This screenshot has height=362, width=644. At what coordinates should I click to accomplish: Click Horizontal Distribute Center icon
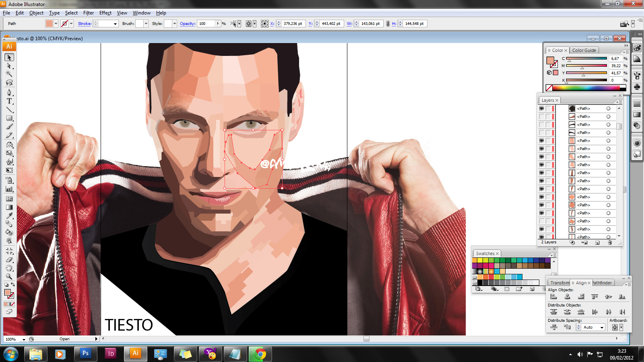click(609, 312)
